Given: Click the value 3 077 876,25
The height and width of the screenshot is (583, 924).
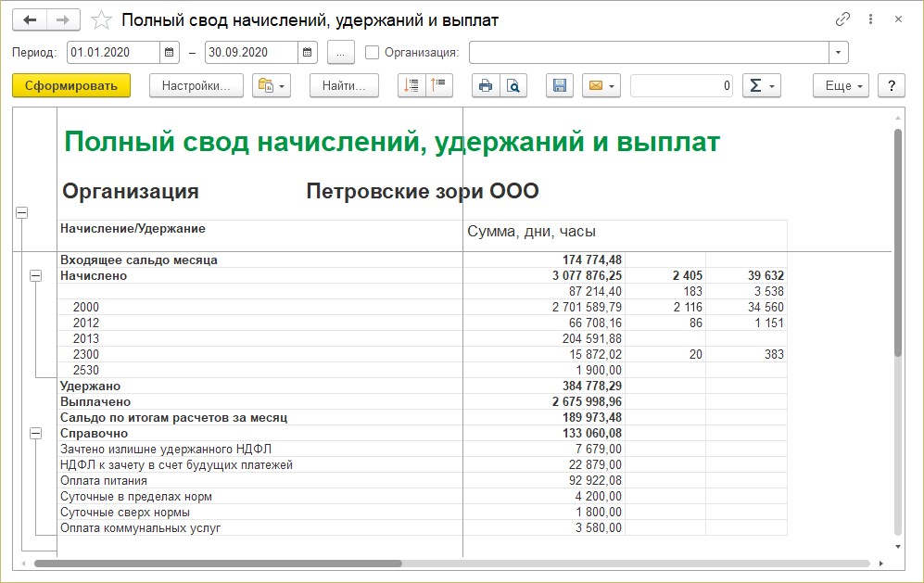Looking at the screenshot, I should 587,276.
